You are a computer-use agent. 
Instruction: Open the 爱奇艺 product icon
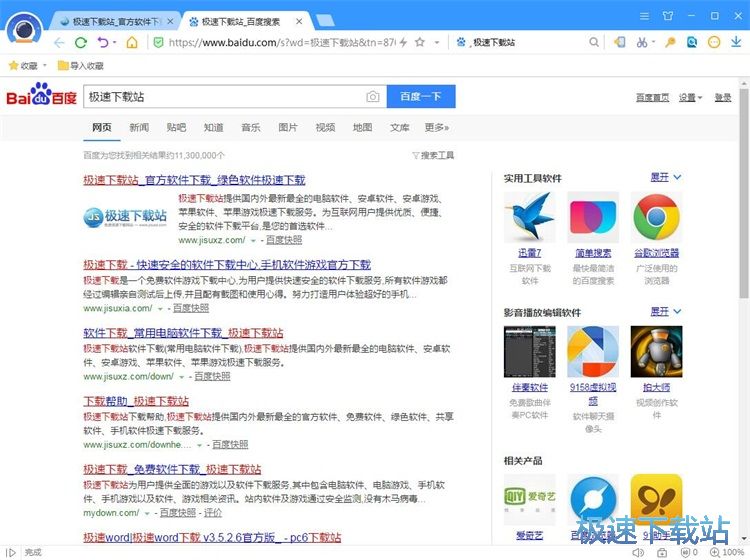click(x=529, y=500)
